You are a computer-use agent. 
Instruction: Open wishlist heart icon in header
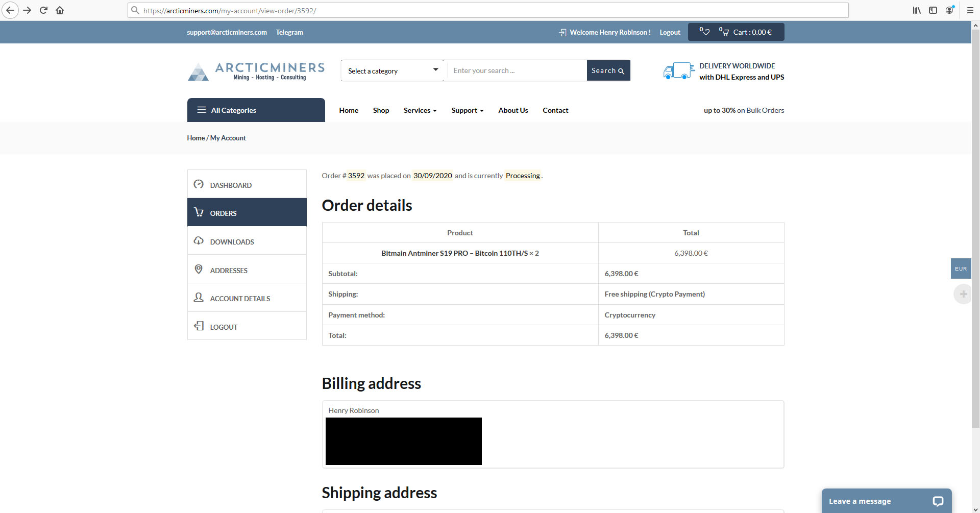(705, 32)
